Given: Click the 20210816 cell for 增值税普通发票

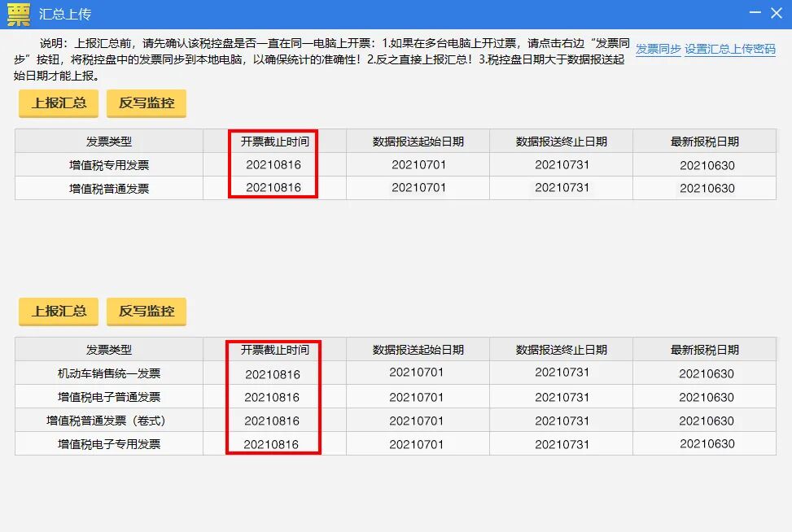Looking at the screenshot, I should 273,188.
